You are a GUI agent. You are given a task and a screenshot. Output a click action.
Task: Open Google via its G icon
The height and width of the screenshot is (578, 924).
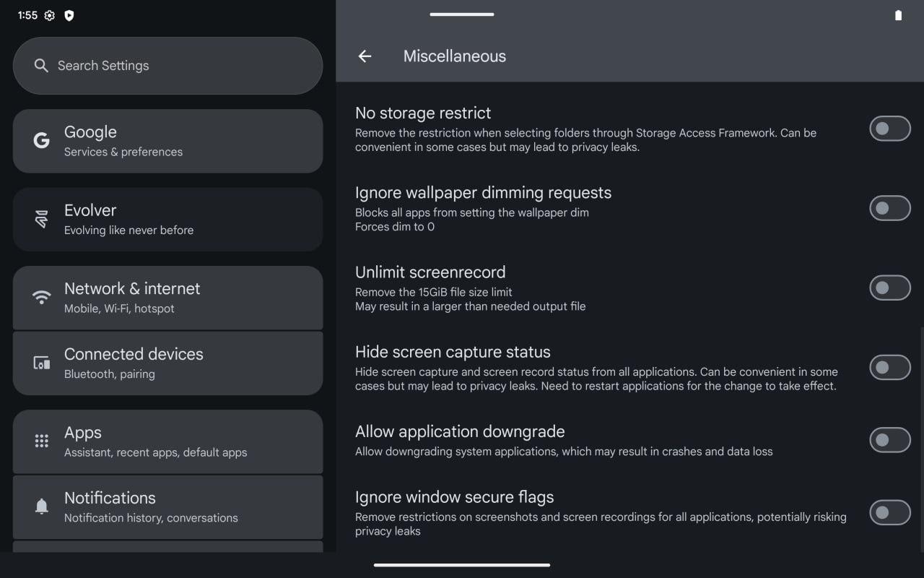[42, 140]
